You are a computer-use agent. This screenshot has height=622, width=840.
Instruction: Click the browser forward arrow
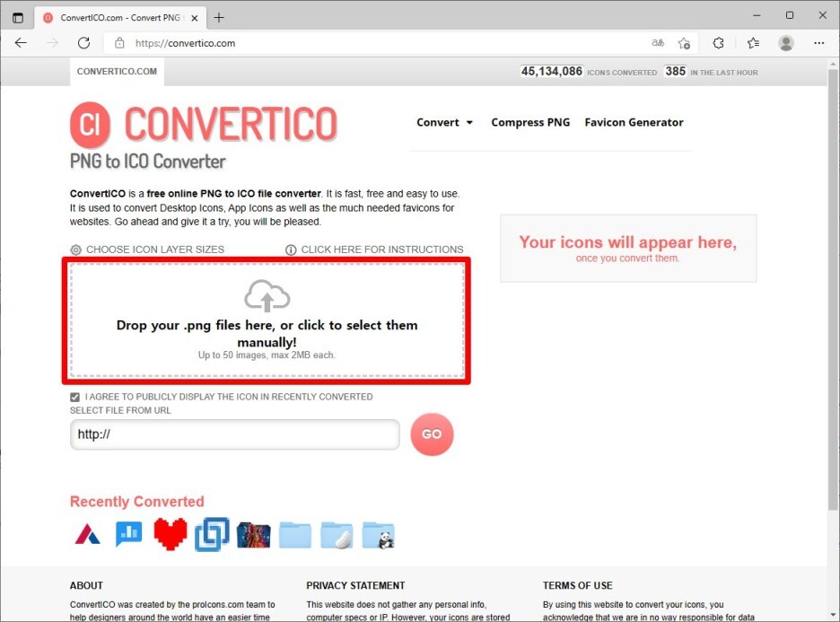tap(52, 43)
